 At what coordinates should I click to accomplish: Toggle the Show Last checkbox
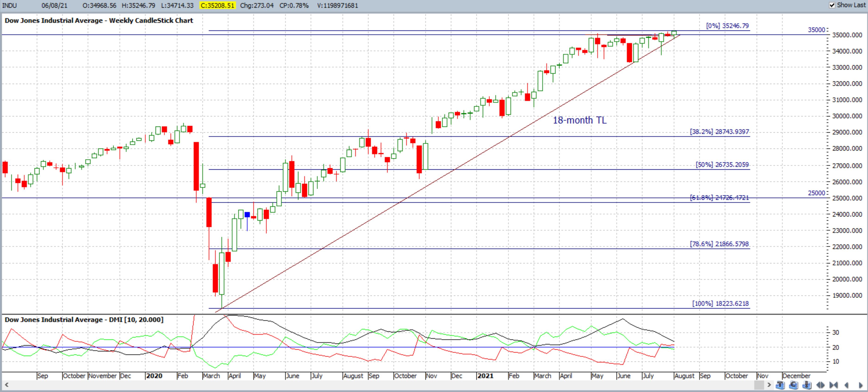[832, 5]
